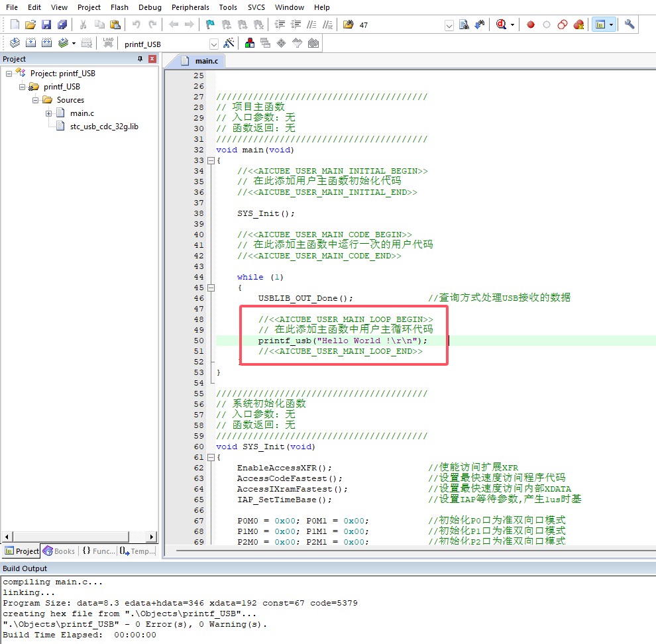Navigate backwards arrow icon
The width and height of the screenshot is (656, 644).
pyautogui.click(x=174, y=25)
